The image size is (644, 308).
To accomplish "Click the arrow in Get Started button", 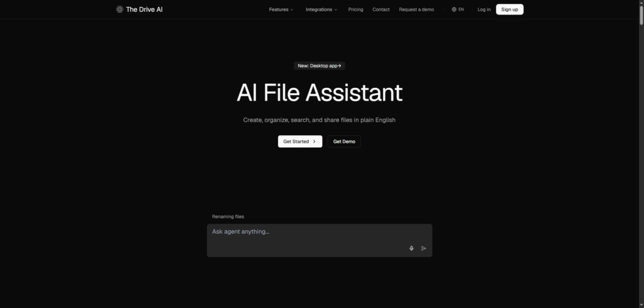I will point(314,141).
